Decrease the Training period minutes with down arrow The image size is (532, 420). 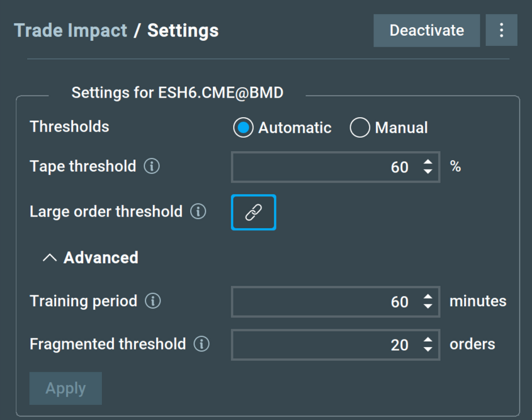428,306
